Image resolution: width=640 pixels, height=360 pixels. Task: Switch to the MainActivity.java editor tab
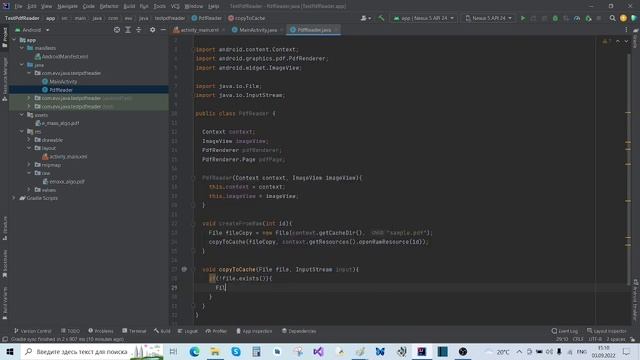[258, 30]
